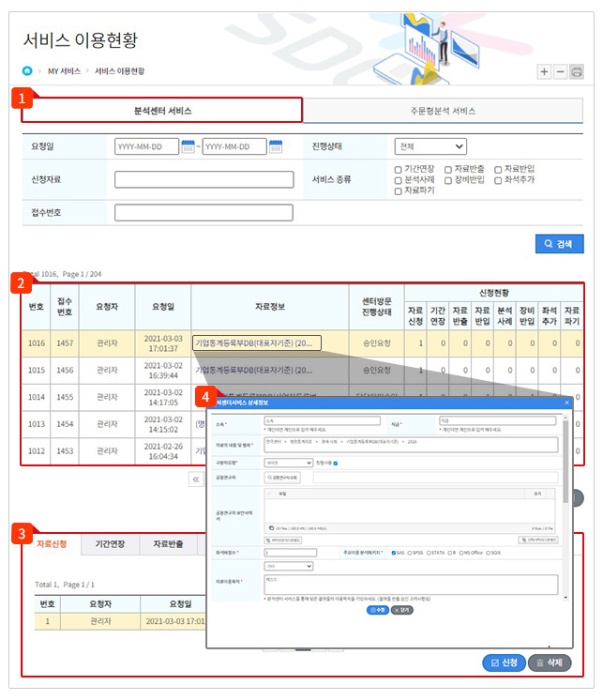Go to the home icon in breadcrumb
This screenshot has height=700, width=603.
coord(27,71)
